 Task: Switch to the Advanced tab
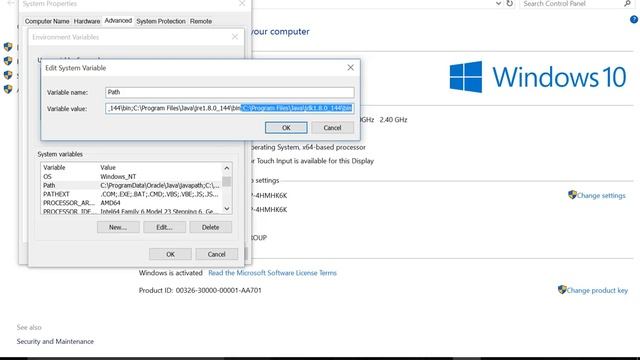coord(118,20)
